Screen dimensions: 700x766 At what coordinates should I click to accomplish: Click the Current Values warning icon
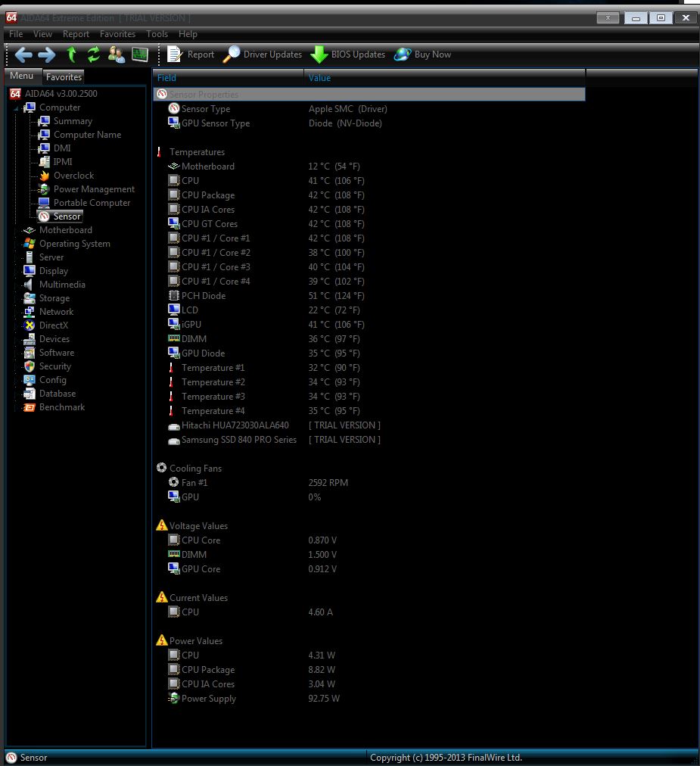pyautogui.click(x=162, y=597)
